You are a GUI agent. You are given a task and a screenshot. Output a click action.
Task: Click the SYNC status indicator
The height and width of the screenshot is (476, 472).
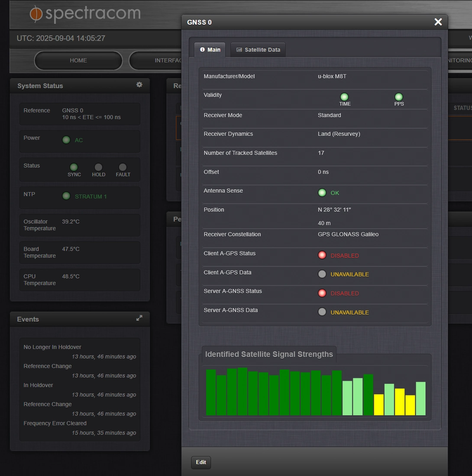click(74, 167)
